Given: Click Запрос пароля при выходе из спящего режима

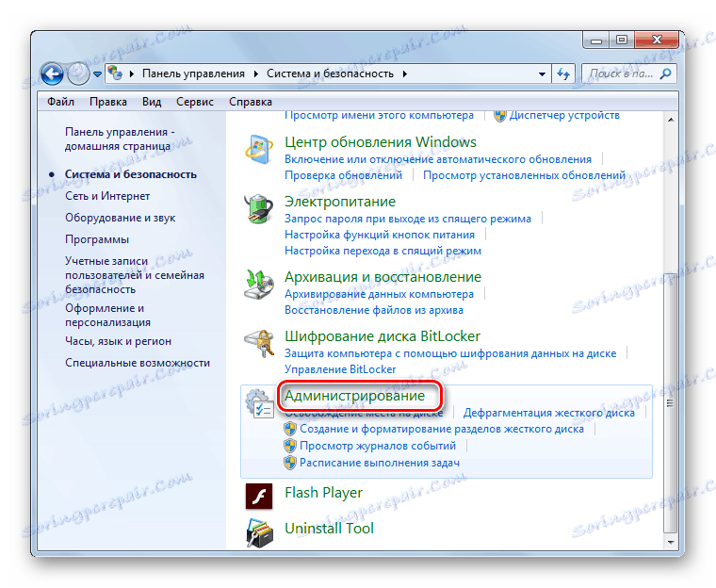Looking at the screenshot, I should click(x=408, y=219).
